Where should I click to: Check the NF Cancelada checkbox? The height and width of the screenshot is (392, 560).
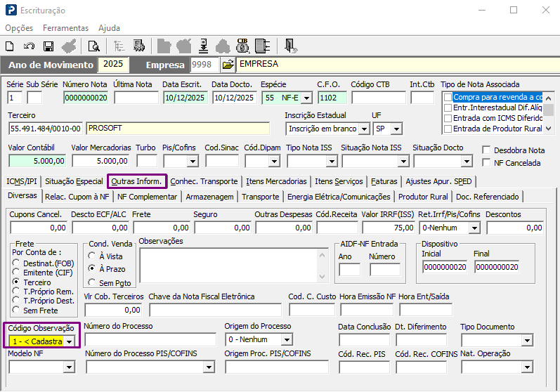(x=487, y=163)
